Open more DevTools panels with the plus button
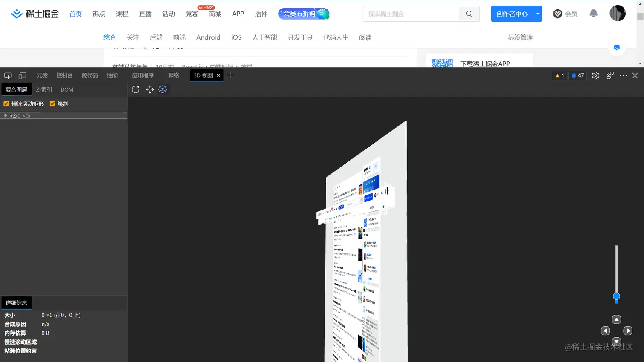The width and height of the screenshot is (644, 362). click(x=230, y=75)
